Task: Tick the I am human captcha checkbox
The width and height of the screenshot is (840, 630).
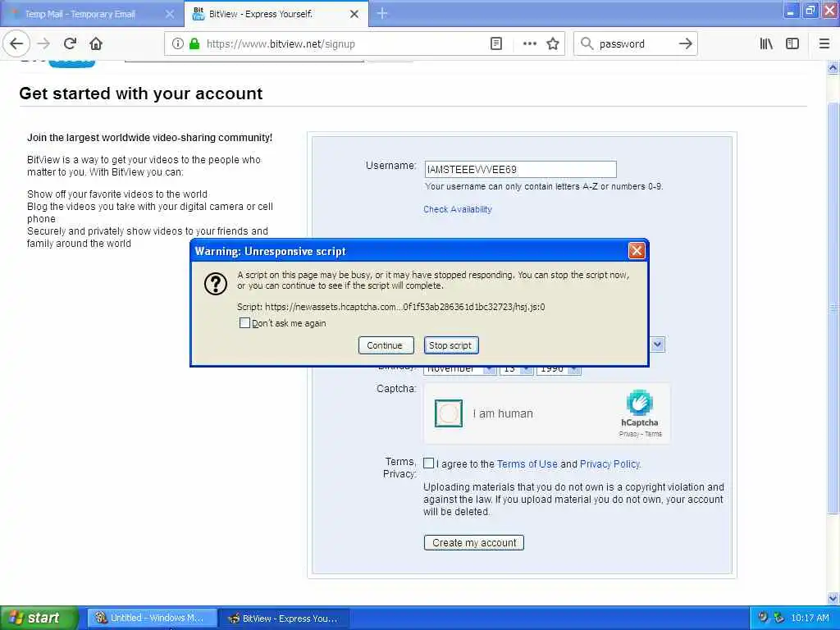Action: (x=449, y=413)
